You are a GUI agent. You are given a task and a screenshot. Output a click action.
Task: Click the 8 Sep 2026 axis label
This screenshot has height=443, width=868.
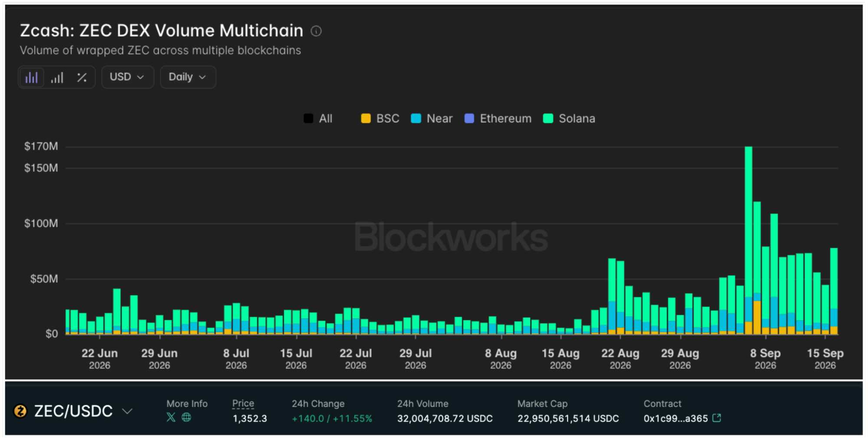pos(766,359)
